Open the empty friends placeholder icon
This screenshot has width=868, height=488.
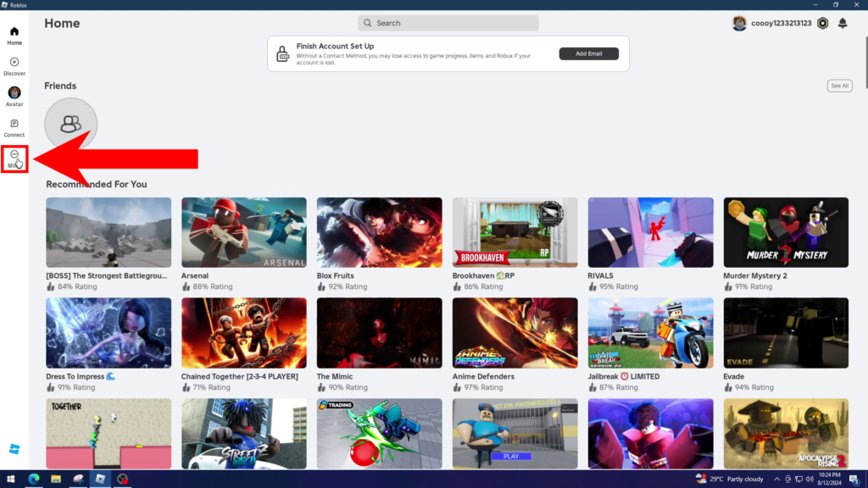point(70,124)
